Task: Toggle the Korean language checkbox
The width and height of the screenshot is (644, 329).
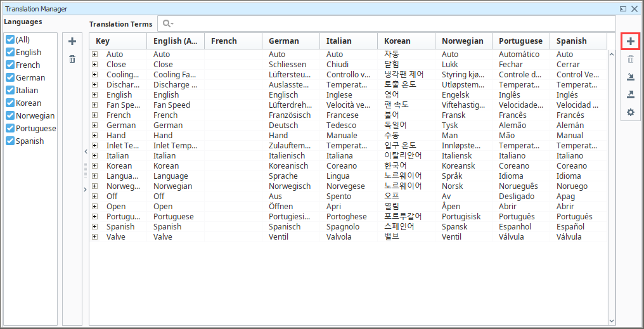Action: [x=10, y=103]
